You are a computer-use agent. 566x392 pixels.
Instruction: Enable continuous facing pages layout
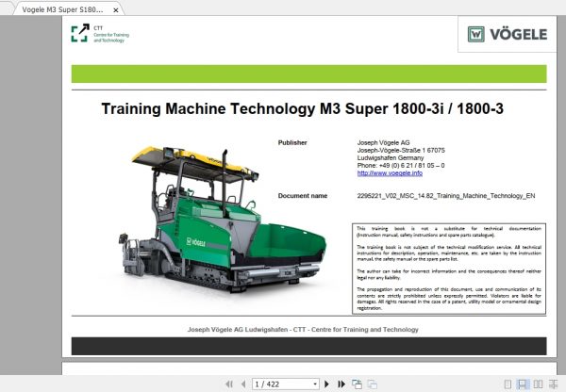click(x=553, y=384)
